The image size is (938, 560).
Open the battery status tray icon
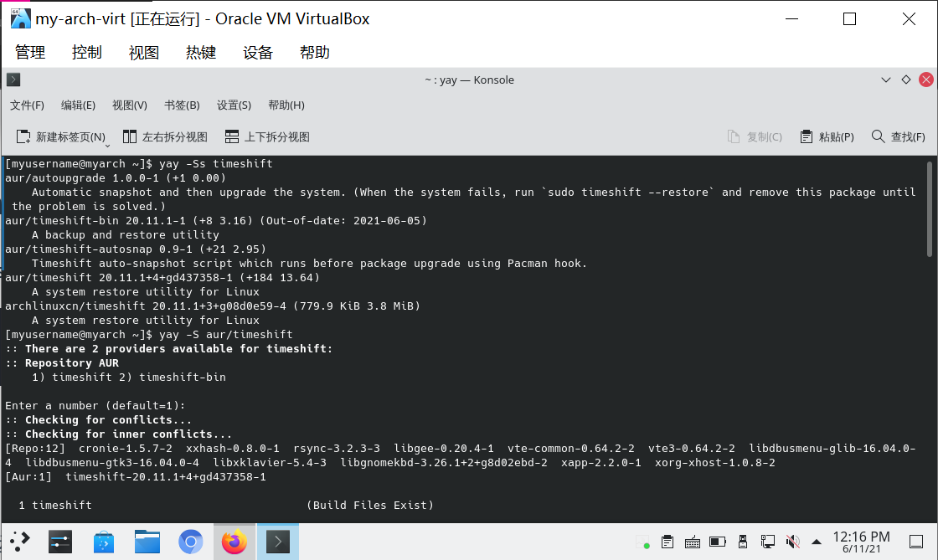(x=717, y=542)
